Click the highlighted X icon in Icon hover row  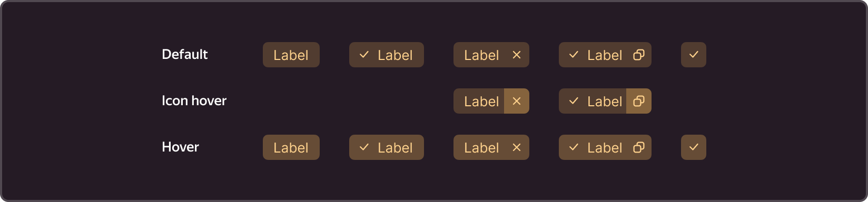tap(517, 101)
